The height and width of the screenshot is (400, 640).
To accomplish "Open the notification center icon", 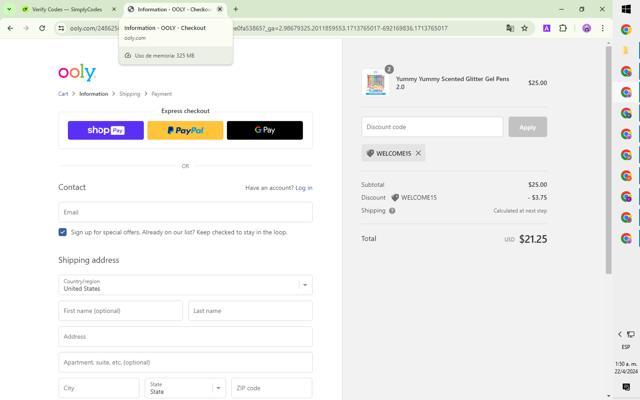I will coord(626,386).
